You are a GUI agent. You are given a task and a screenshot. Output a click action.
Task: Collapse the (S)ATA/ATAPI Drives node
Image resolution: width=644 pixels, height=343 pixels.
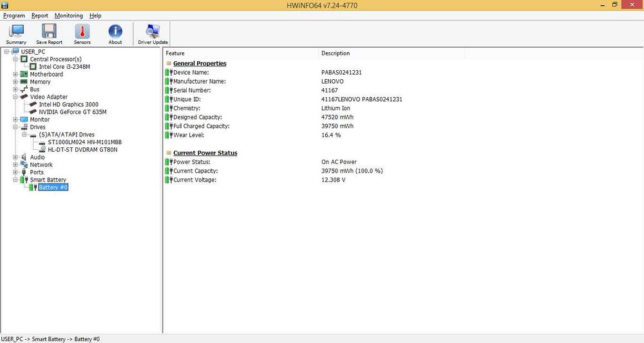(x=24, y=134)
